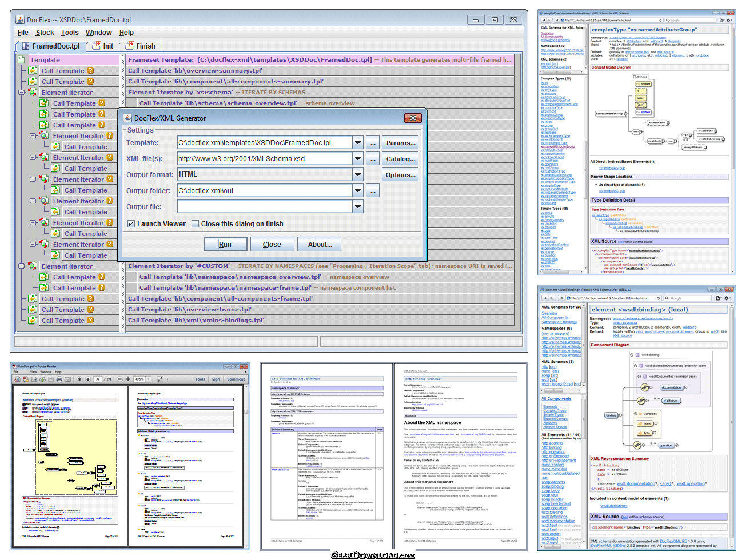The image size is (746, 560).
Task: Click Print icon in Adobe Reader toolbar
Action: pos(59,379)
